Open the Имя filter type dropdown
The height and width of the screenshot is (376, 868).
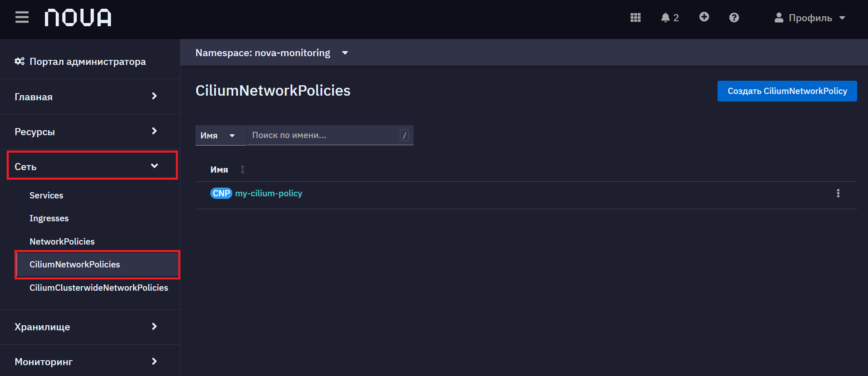(x=221, y=135)
